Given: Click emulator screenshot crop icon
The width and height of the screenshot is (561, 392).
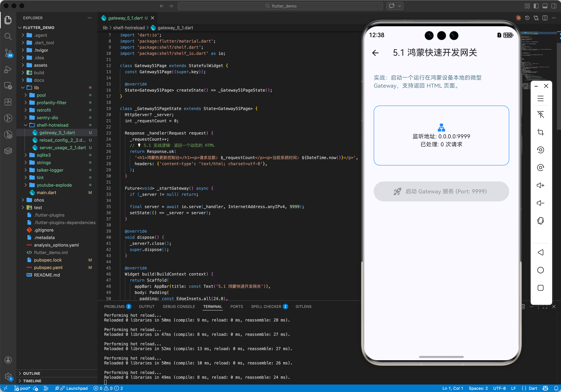Looking at the screenshot, I should click(540, 132).
